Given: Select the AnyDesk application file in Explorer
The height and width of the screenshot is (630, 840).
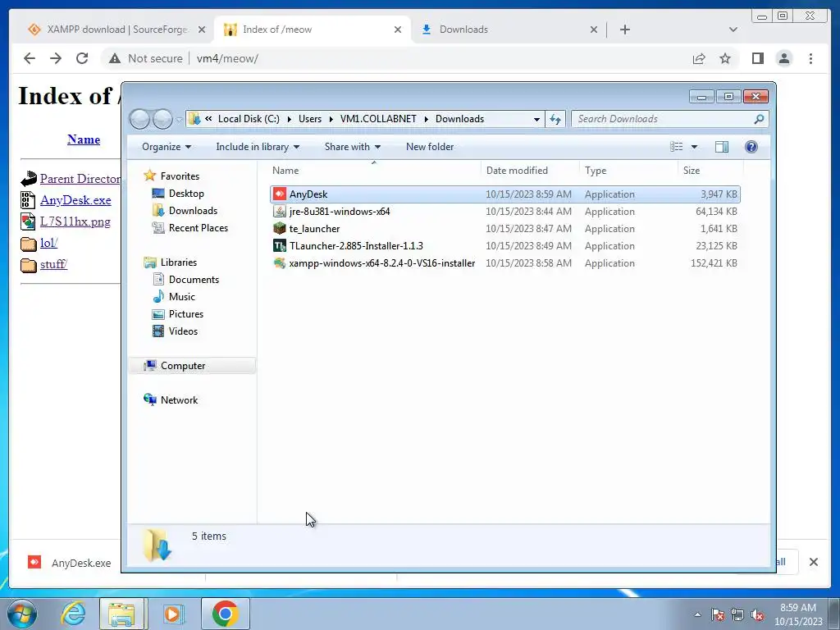Looking at the screenshot, I should pyautogui.click(x=504, y=194).
